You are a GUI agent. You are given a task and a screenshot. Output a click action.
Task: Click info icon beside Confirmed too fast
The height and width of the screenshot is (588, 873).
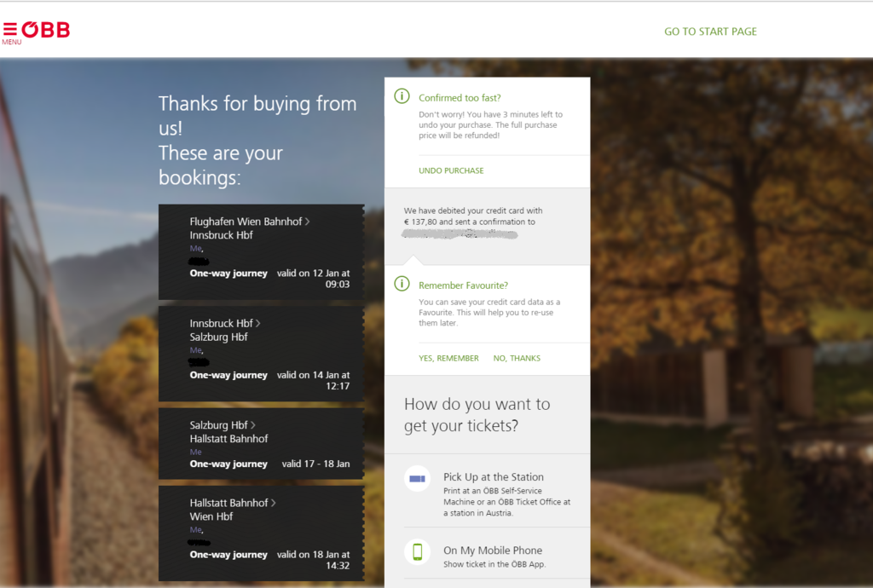[402, 96]
